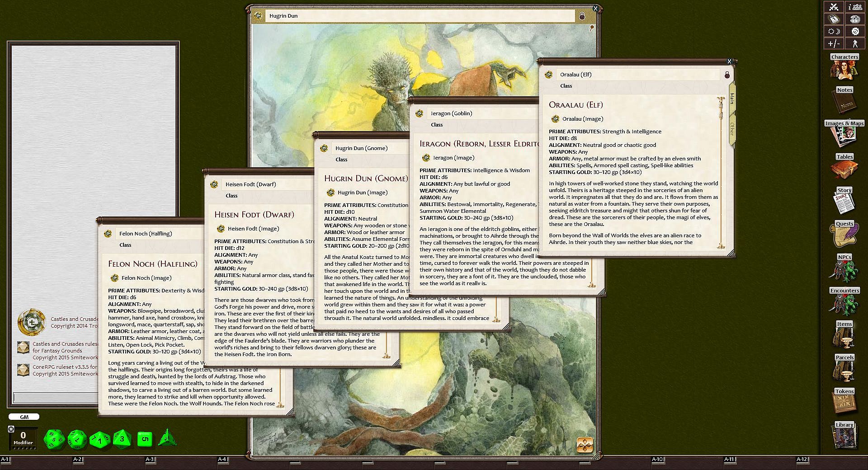The image size is (868, 470).
Task: Open the Quests scroll in sidebar
Action: [844, 234]
